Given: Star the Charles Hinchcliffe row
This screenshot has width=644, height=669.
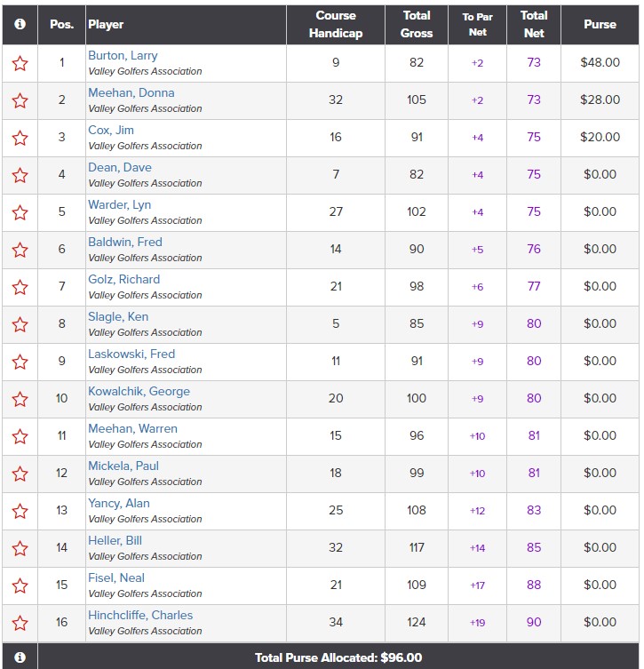Looking at the screenshot, I should pos(20,624).
